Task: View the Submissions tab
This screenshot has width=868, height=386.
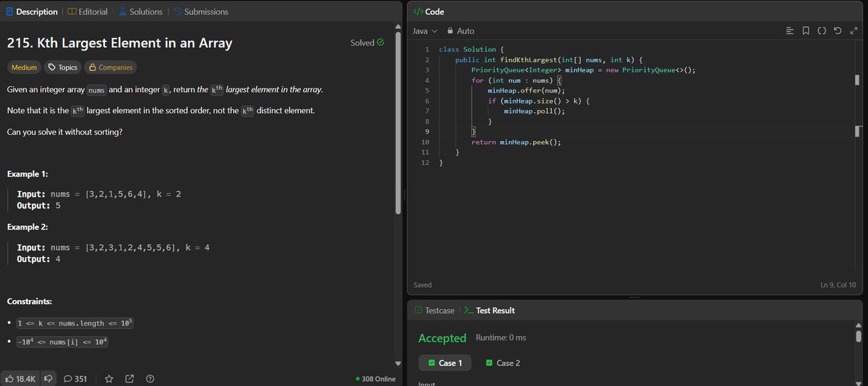Action: click(200, 12)
